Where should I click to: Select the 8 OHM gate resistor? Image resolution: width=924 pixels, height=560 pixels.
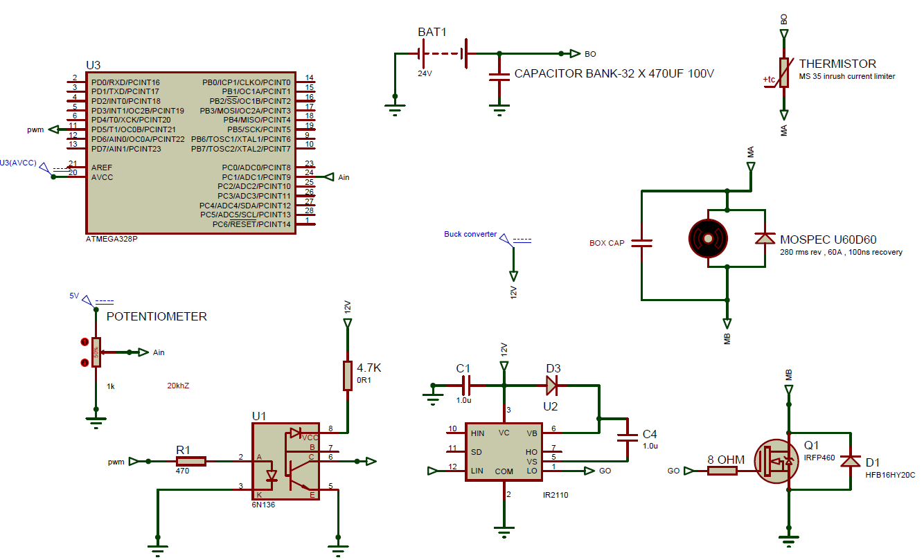click(x=722, y=471)
